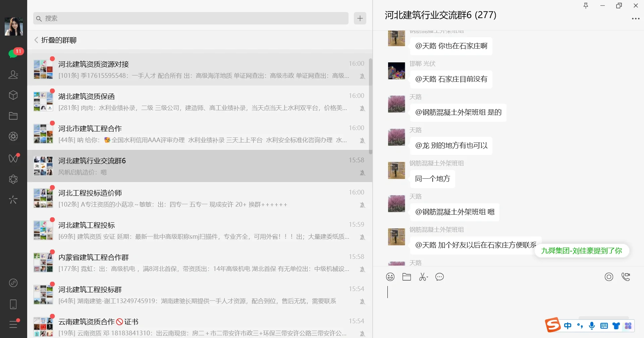Toggle the on-screen soft keyboard
Screen dimensions: 644x338
(604, 325)
